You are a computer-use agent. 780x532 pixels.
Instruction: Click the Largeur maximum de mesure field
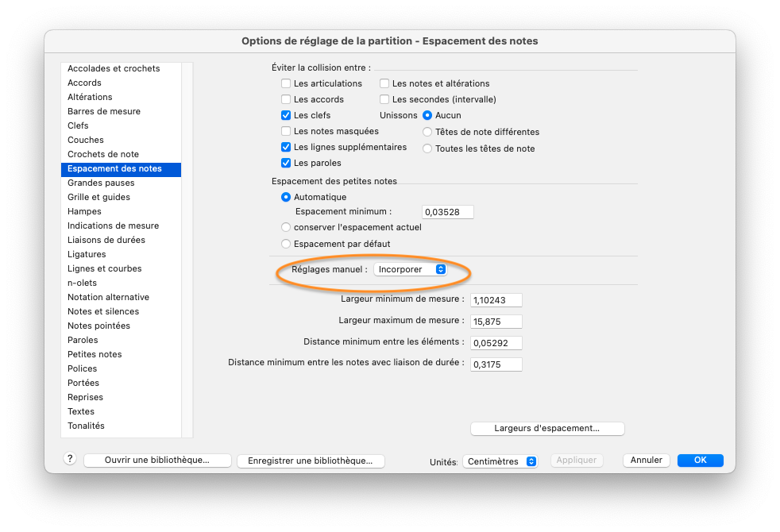tap(496, 322)
